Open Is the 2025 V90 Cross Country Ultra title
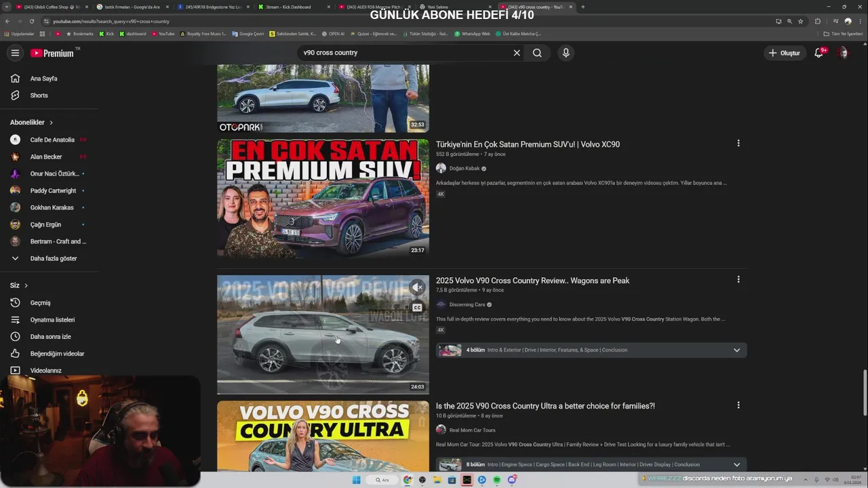The image size is (868, 488). click(545, 406)
